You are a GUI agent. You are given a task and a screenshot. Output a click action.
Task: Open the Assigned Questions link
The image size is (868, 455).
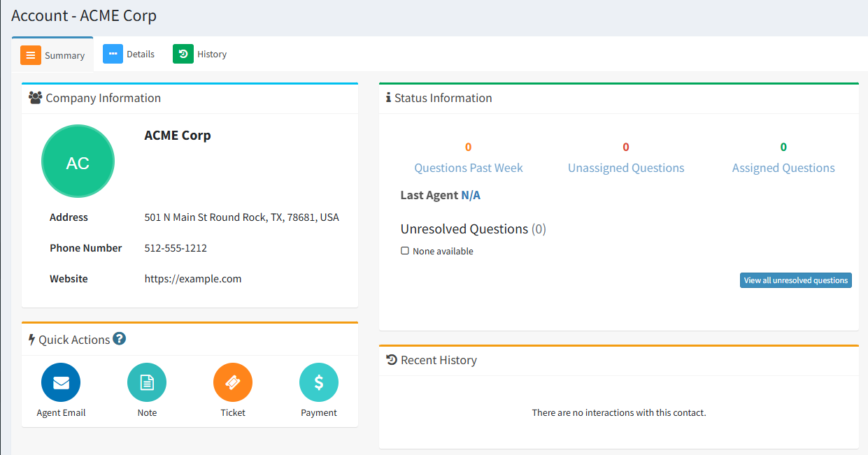(783, 168)
